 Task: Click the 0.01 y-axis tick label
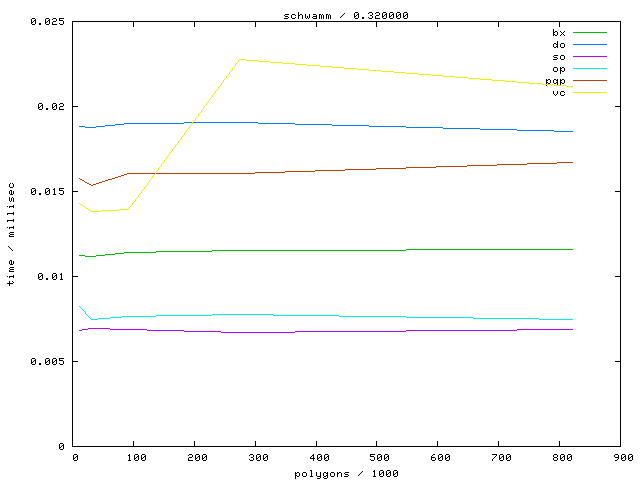point(51,276)
